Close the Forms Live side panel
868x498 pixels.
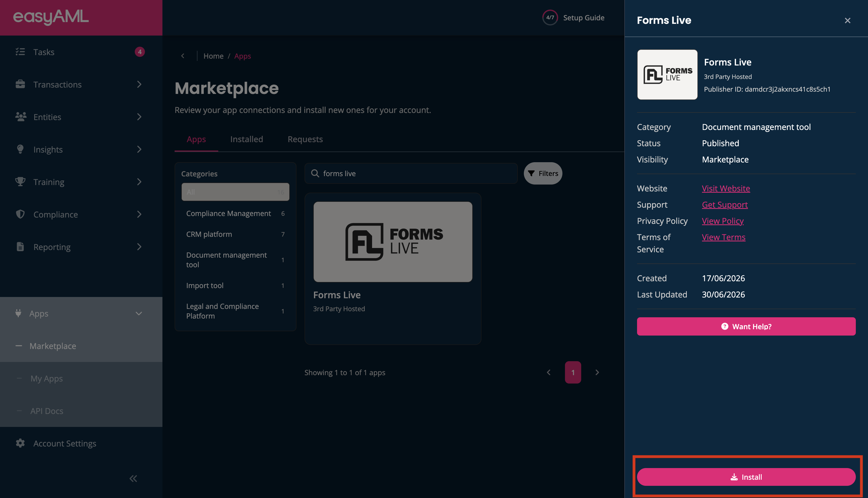coord(847,21)
